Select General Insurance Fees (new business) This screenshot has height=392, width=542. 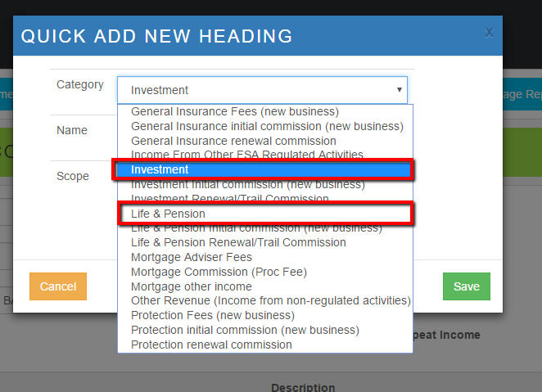(235, 111)
